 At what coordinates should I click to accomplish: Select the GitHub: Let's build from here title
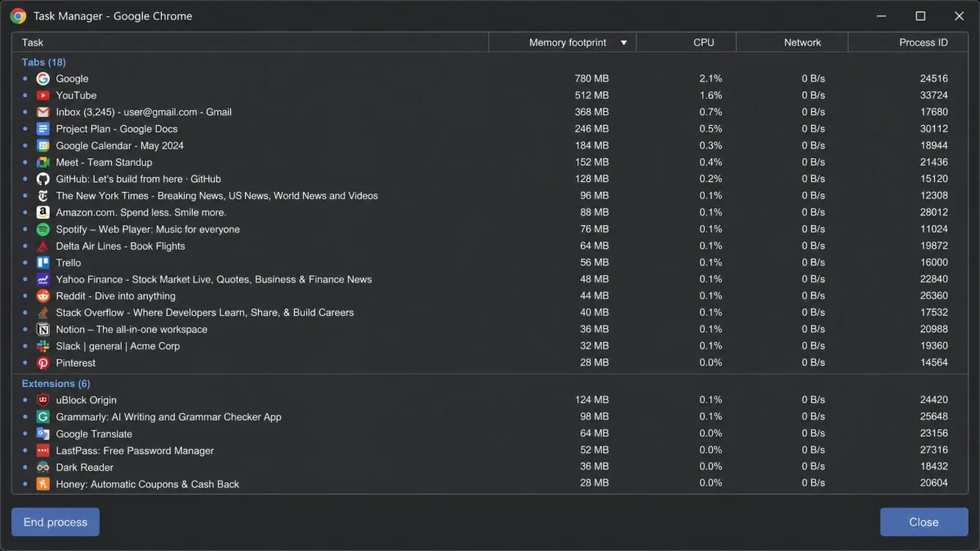[139, 179]
